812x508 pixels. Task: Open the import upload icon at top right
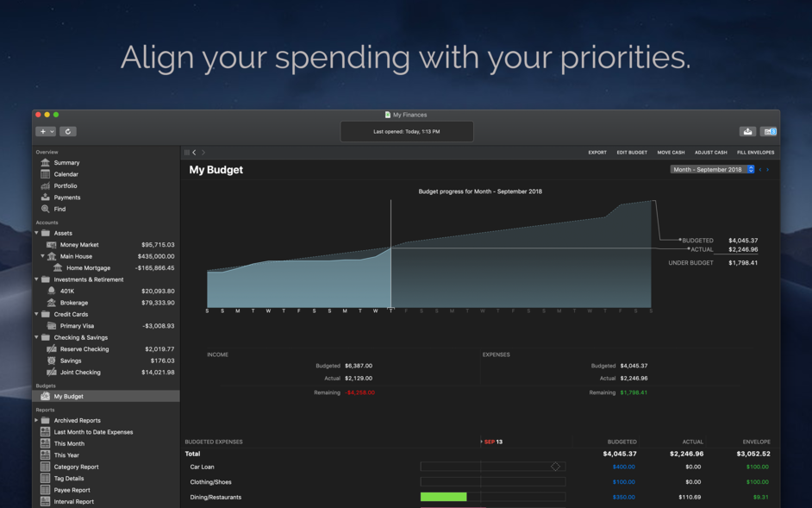pos(746,131)
